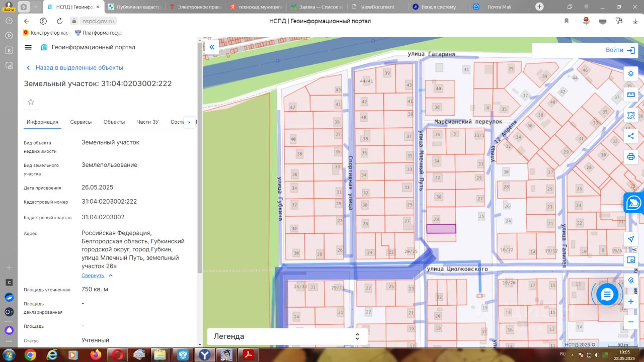Launch Firefox from the taskbar
This screenshot has height=362, width=644.
tap(96, 355)
